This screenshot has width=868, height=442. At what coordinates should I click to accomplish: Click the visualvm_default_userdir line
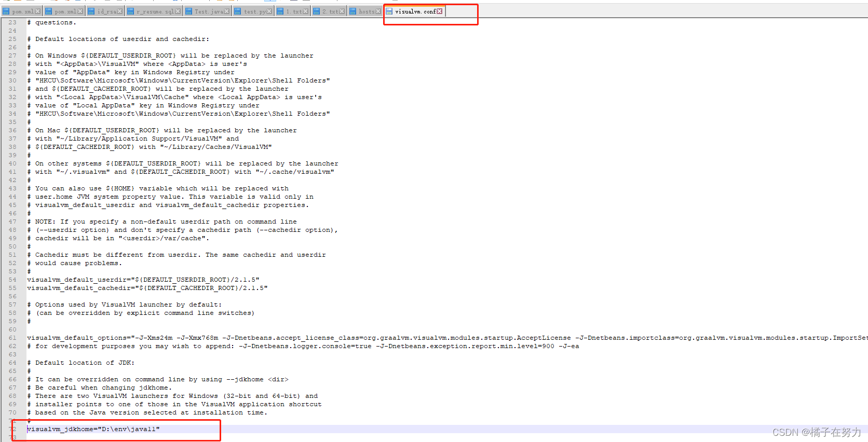(x=143, y=280)
